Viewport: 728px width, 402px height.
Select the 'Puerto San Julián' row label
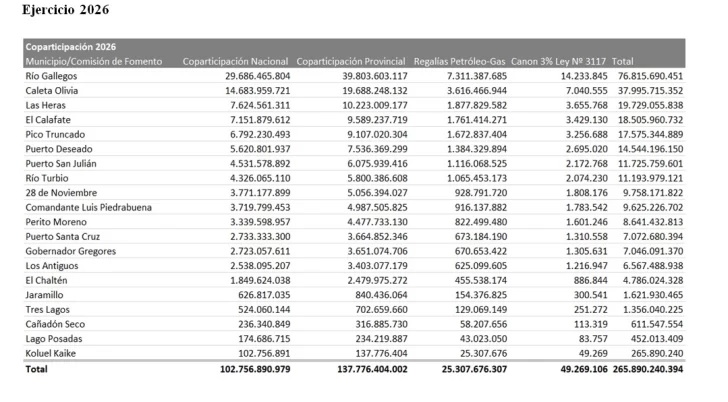point(64,163)
